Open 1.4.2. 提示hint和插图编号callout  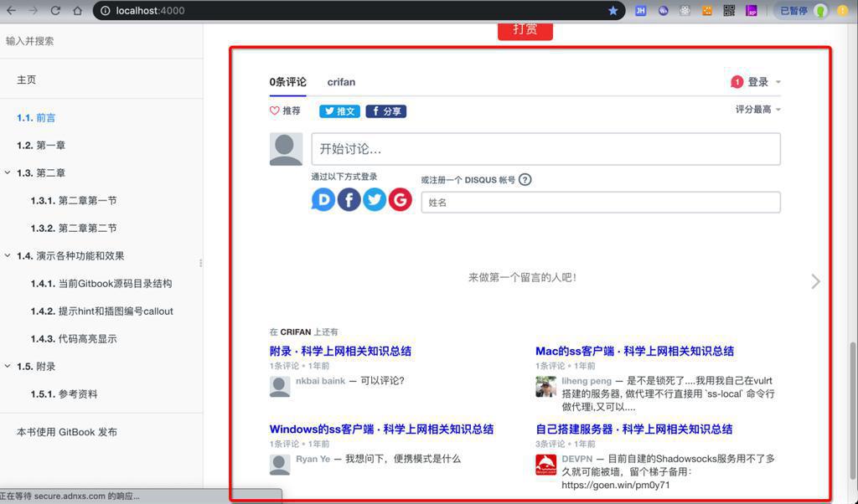101,311
